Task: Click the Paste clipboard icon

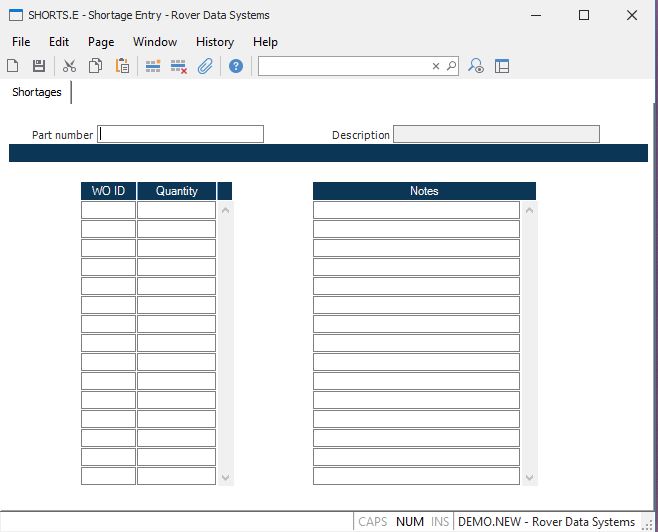Action: point(122,66)
